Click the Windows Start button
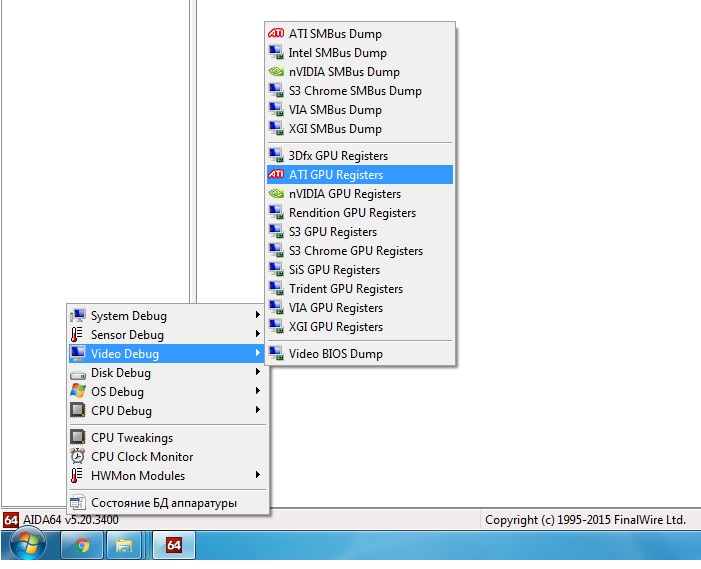Viewport: 701px width, 569px height. point(28,544)
